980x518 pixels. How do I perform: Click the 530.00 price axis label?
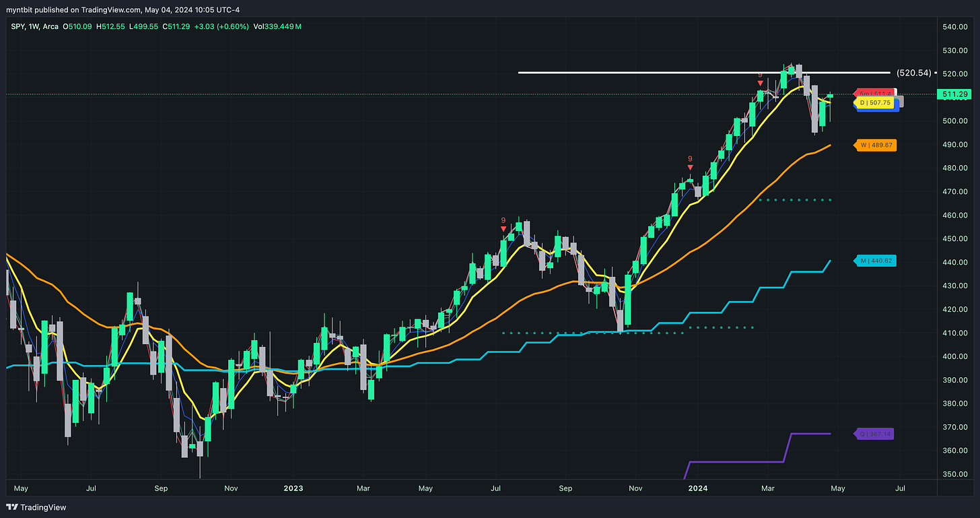point(954,51)
